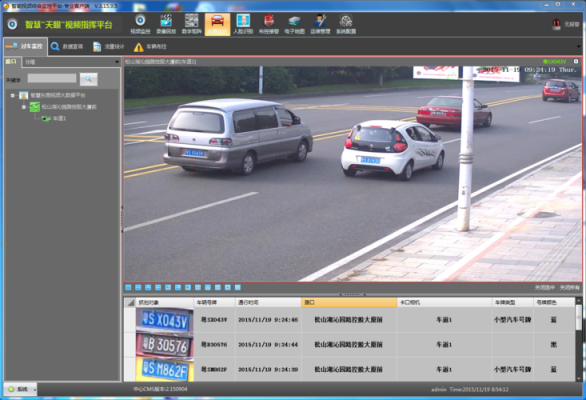The width and height of the screenshot is (586, 400).
Task: Open the 布控报警 alarm module
Action: (x=269, y=24)
